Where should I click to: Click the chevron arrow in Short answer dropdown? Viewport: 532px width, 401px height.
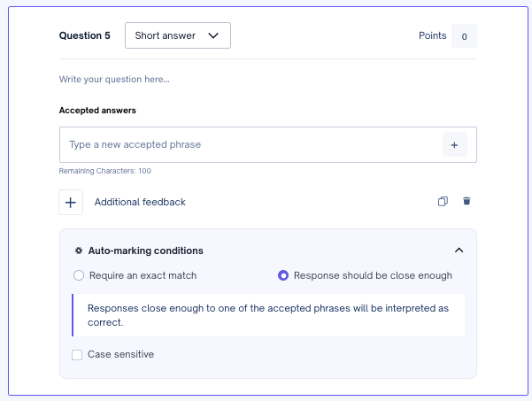coord(213,35)
